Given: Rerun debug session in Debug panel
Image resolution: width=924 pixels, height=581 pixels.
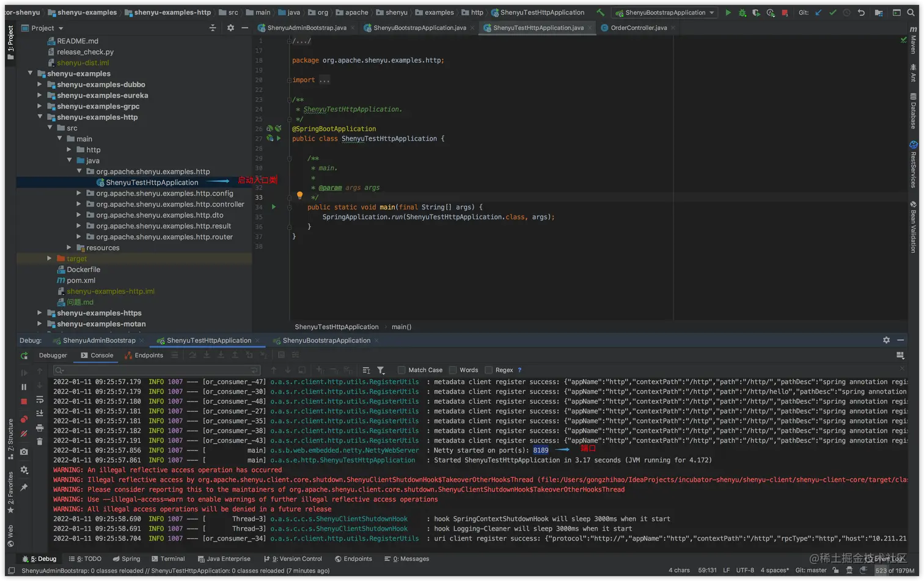Looking at the screenshot, I should [x=24, y=356].
